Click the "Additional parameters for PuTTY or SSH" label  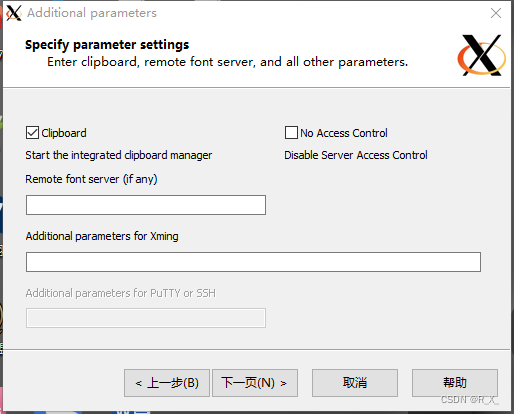click(x=121, y=293)
